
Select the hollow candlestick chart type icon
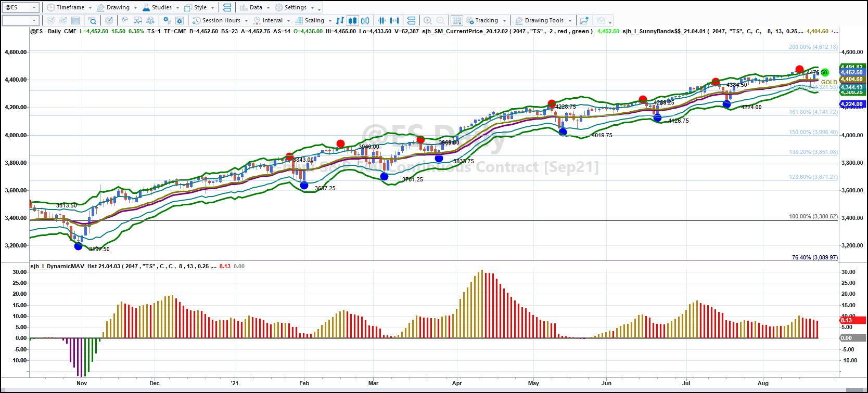pos(365,21)
